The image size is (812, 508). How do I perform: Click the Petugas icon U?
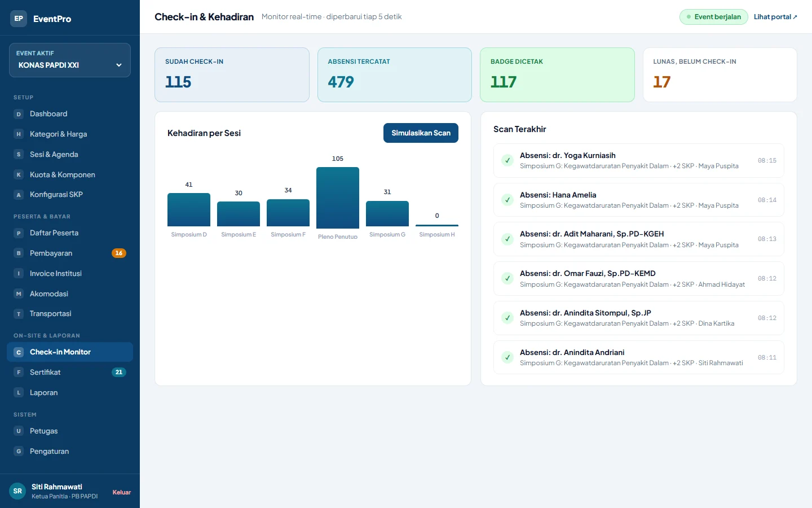point(19,431)
